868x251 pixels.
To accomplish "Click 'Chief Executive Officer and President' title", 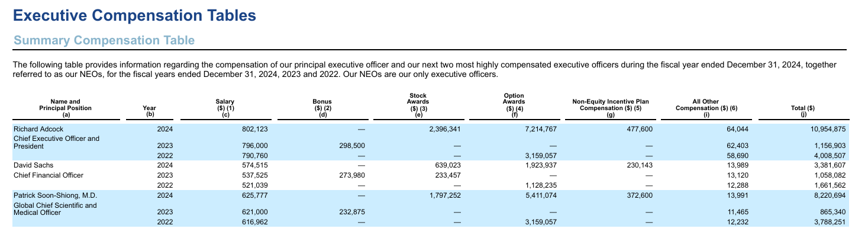I will tap(56, 141).
